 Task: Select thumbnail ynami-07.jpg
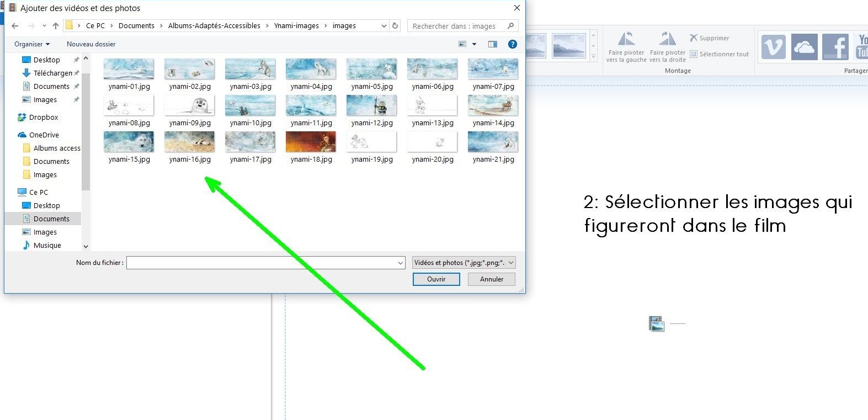pos(493,70)
